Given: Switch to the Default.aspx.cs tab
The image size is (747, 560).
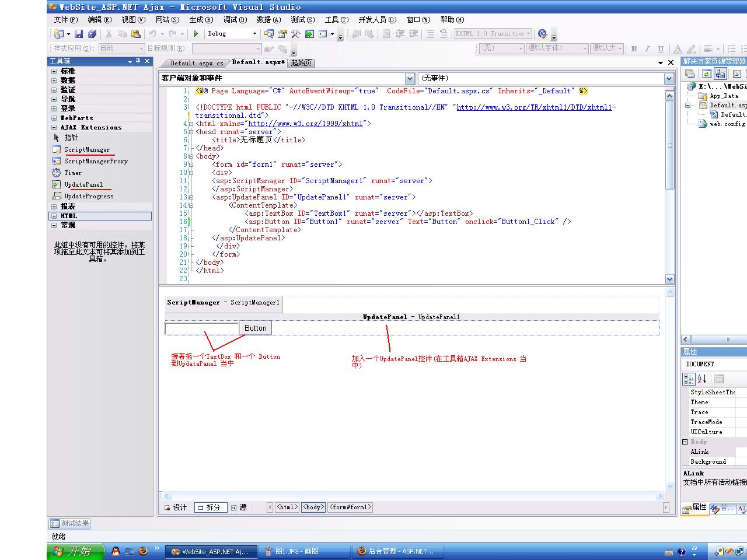Looking at the screenshot, I should coord(197,63).
